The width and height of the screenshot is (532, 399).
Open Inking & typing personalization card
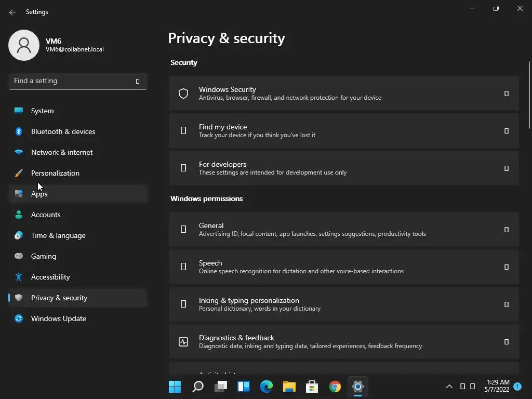[344, 304]
